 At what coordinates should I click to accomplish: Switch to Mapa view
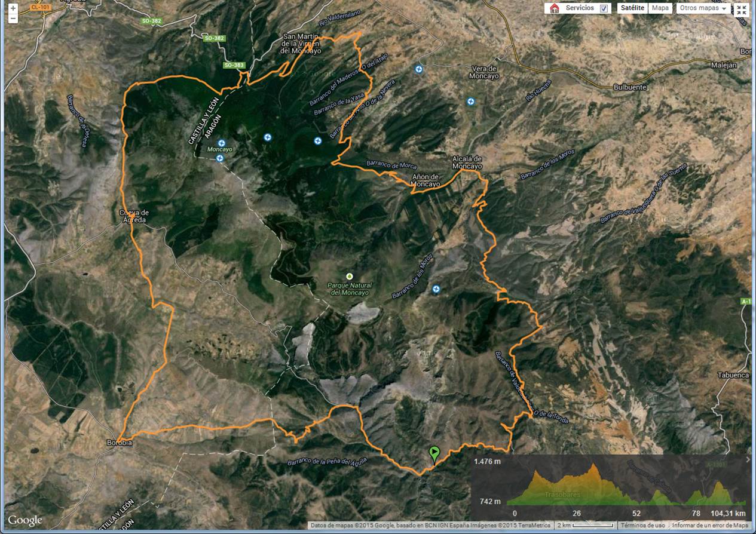click(660, 8)
